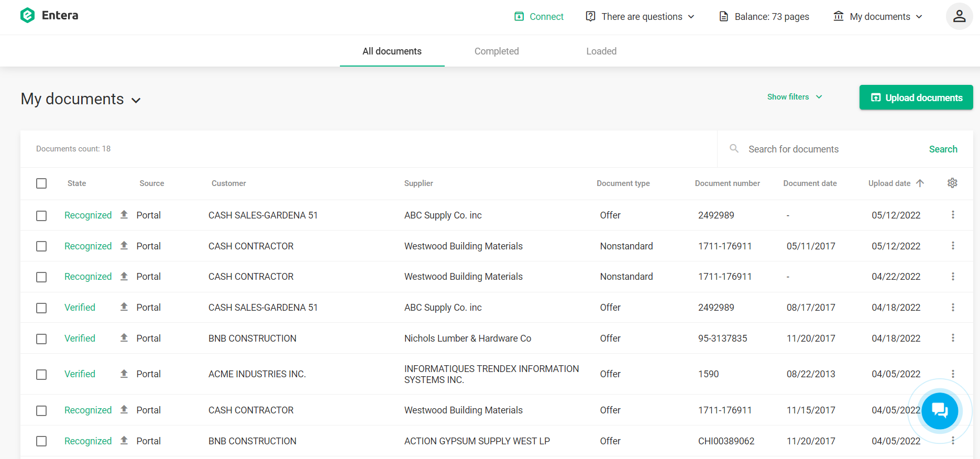
Task: Click the Upload documents button
Action: tap(916, 97)
